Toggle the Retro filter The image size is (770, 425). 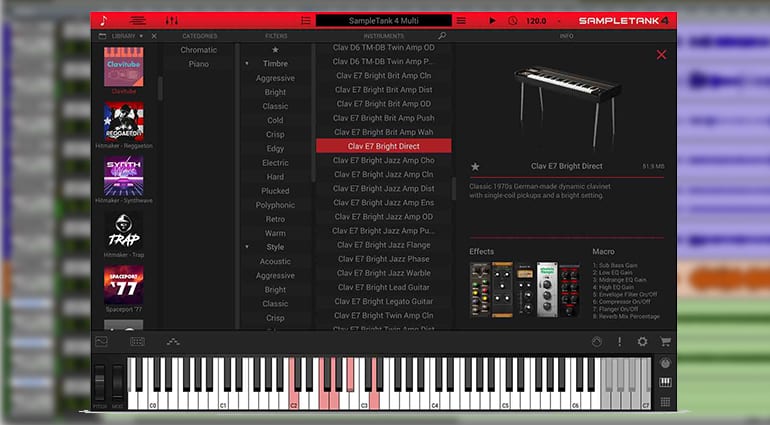point(275,219)
